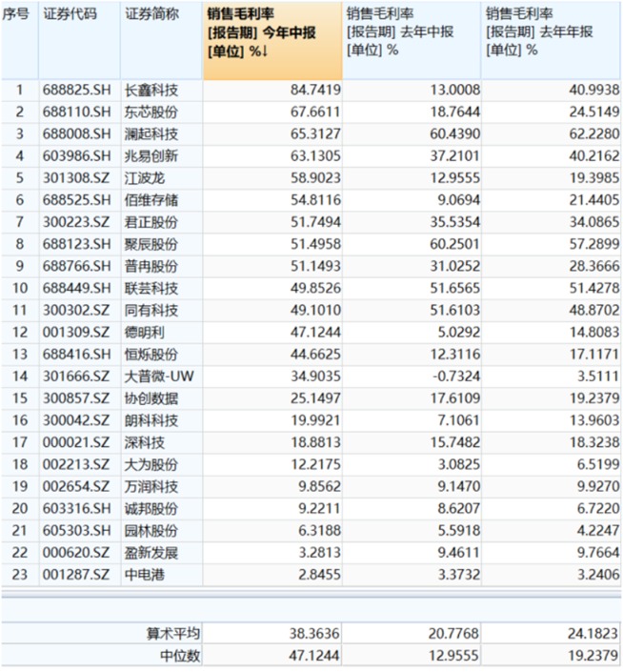Click value 9.0694 for 佰维存储
Screen dimensions: 623x672
458,200
